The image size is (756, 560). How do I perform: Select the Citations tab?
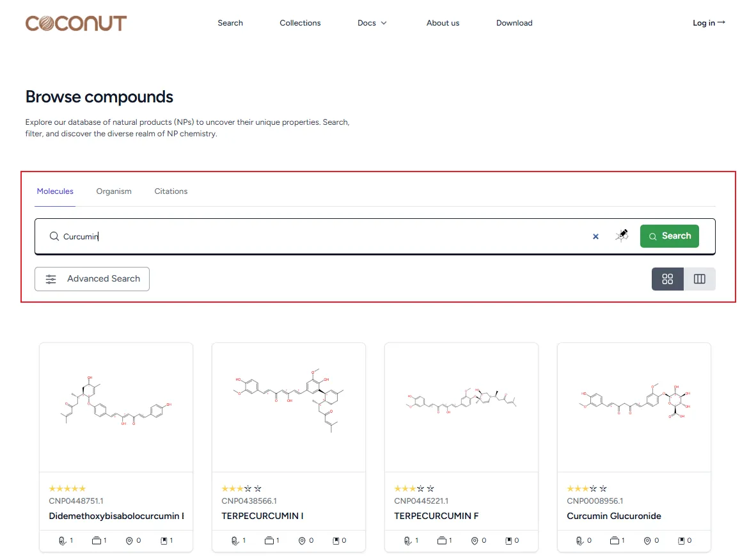171,191
